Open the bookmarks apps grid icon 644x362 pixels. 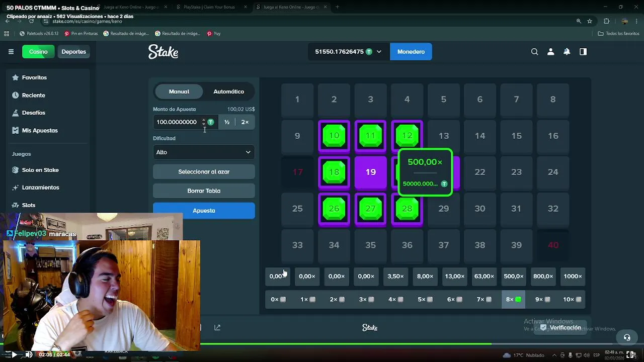point(7,34)
